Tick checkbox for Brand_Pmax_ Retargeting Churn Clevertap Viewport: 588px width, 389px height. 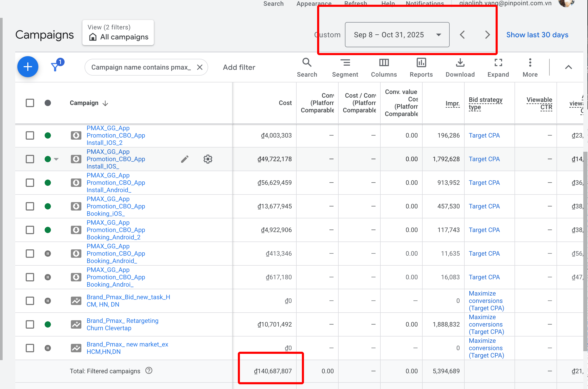coord(30,324)
